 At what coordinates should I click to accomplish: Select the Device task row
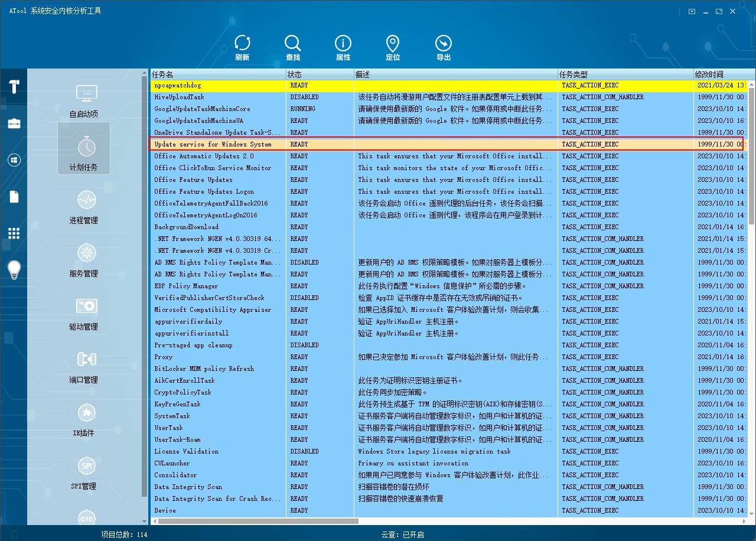coord(449,510)
